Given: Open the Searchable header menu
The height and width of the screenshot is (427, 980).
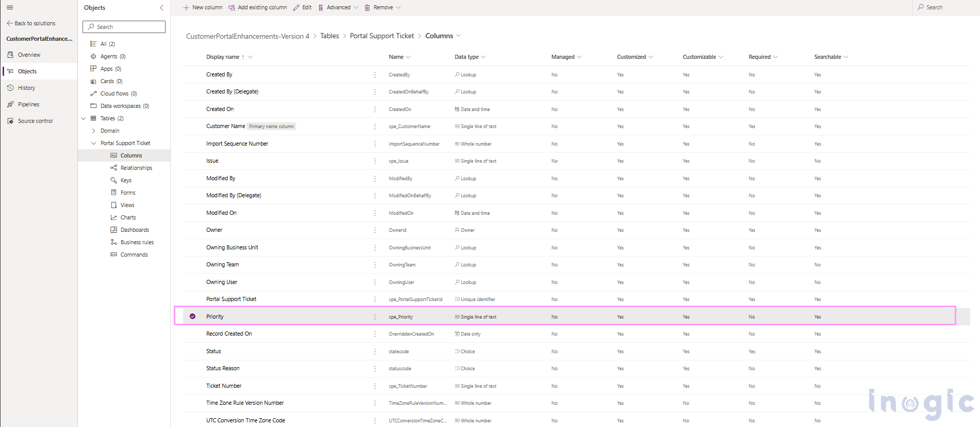Looking at the screenshot, I should click(x=831, y=57).
